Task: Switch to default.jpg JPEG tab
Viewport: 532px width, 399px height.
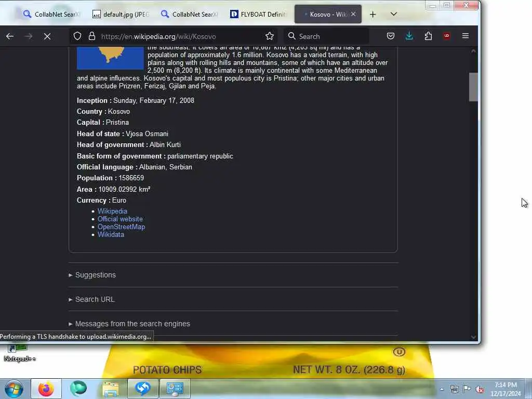Action: pos(121,14)
